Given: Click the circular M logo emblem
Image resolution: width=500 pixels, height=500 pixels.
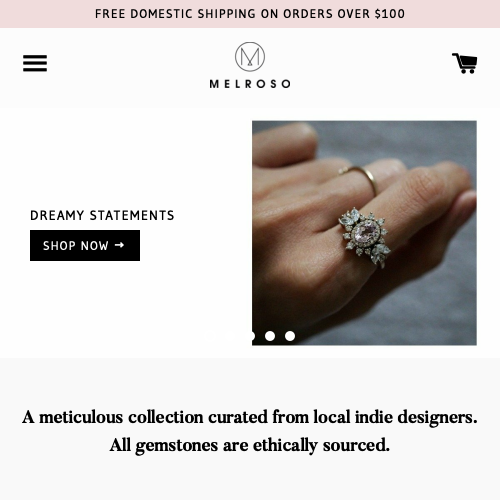Looking at the screenshot, I should click(x=250, y=57).
